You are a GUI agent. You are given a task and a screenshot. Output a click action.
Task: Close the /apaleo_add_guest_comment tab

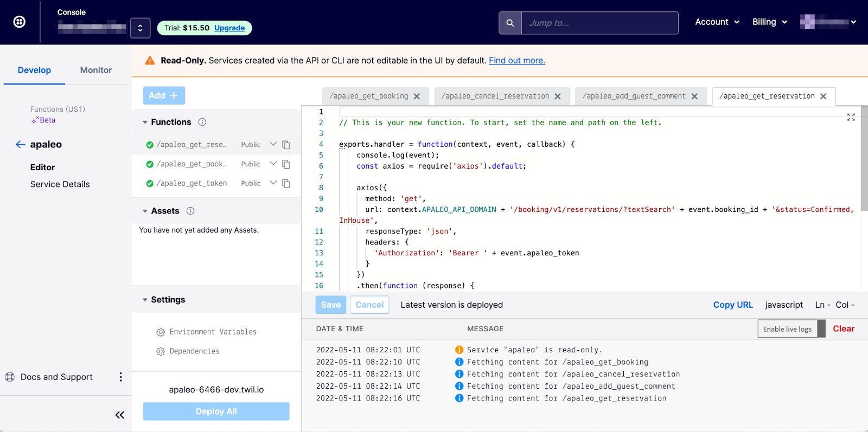pyautogui.click(x=694, y=96)
